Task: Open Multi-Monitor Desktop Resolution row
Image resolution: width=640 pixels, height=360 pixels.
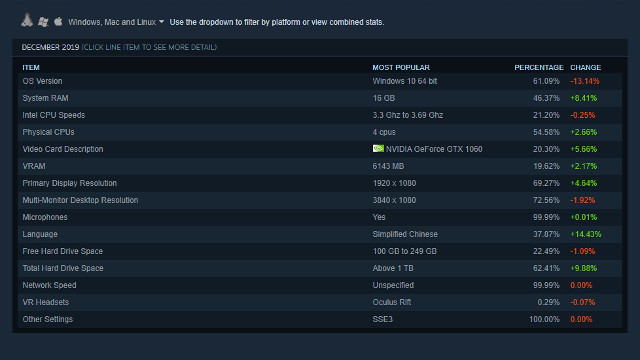Action: 320,200
